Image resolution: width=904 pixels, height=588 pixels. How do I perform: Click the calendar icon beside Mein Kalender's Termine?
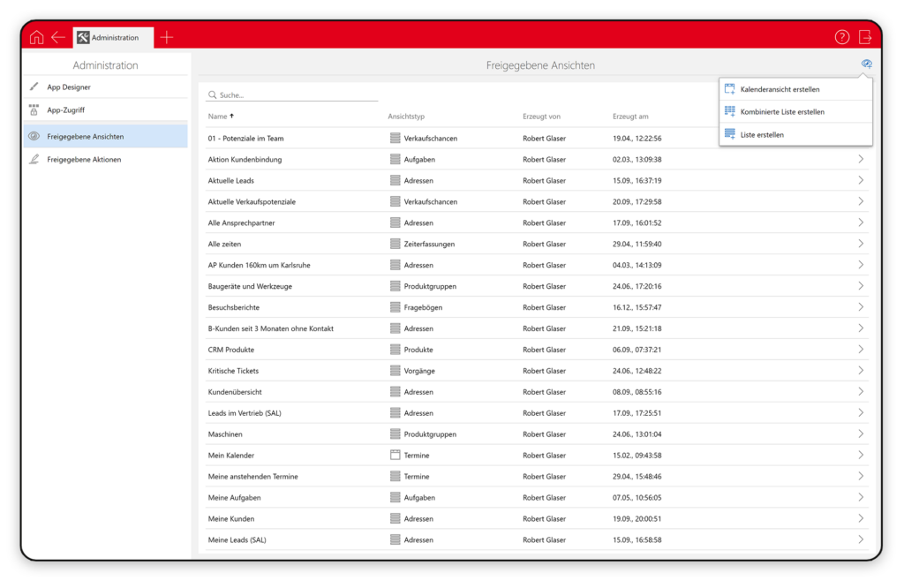click(x=395, y=456)
